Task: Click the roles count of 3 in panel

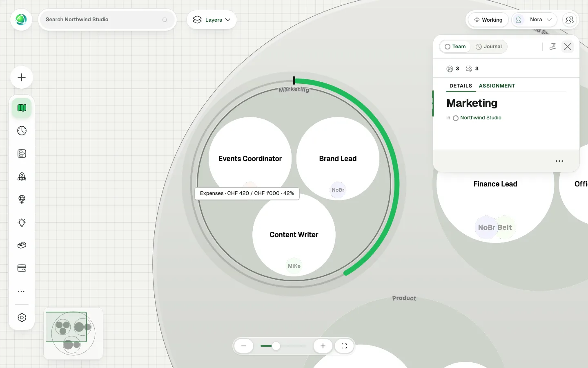Action: [x=453, y=69]
